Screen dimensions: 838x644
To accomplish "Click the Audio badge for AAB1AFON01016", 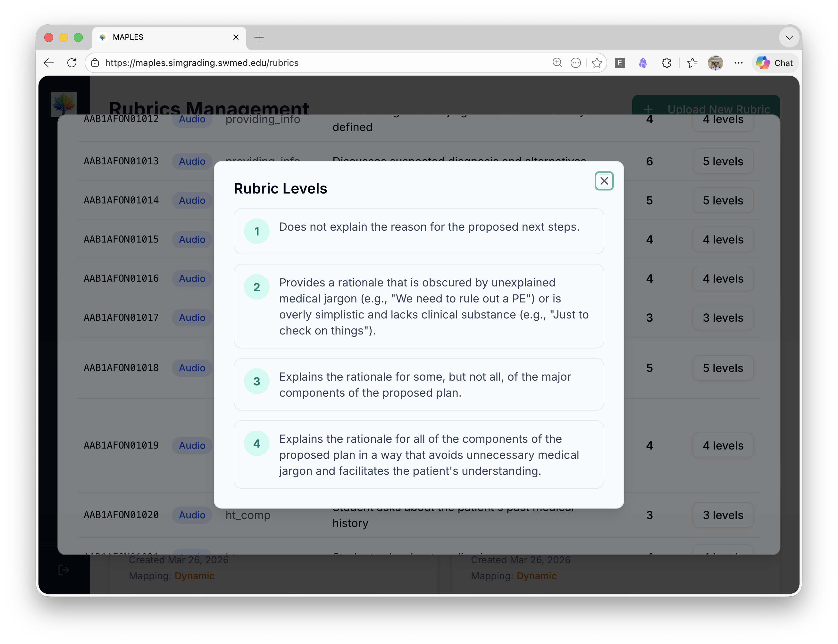I will tap(192, 279).
